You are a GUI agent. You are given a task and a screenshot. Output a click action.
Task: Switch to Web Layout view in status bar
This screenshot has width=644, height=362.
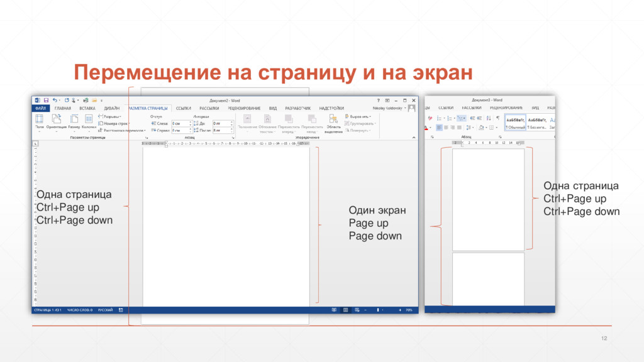(x=357, y=310)
